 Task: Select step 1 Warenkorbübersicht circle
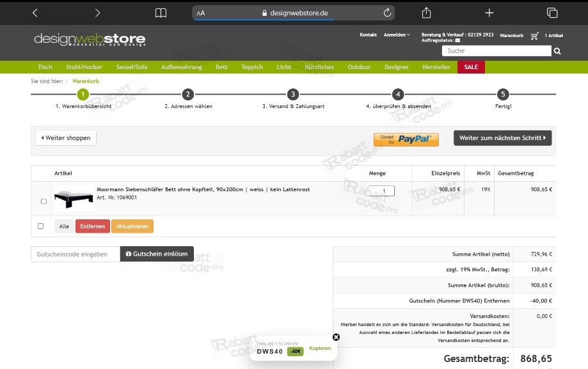[83, 95]
